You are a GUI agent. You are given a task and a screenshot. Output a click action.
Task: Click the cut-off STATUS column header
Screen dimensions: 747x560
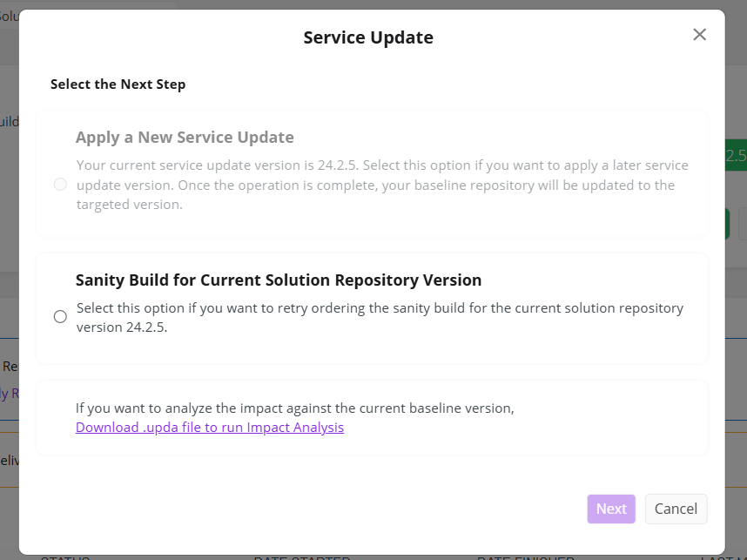pos(65,557)
